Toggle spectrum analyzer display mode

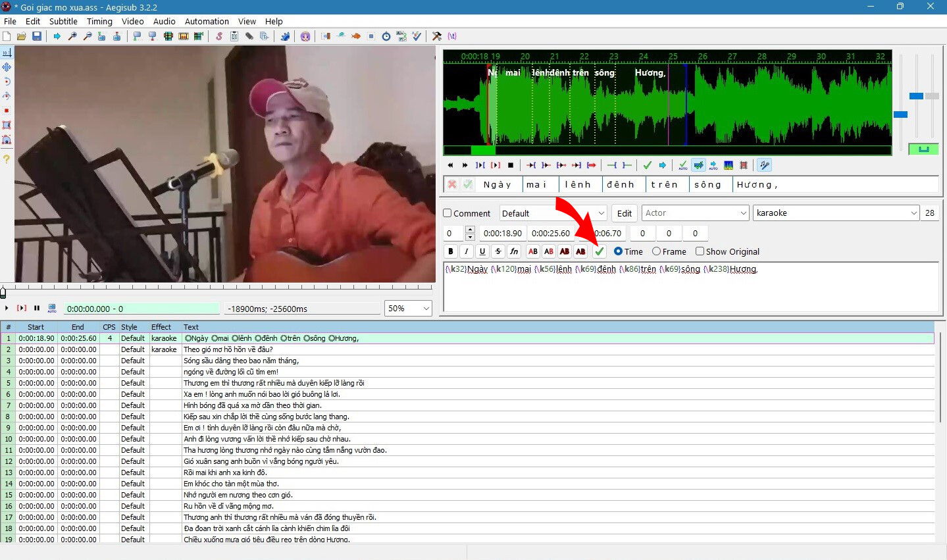pyautogui.click(x=729, y=165)
